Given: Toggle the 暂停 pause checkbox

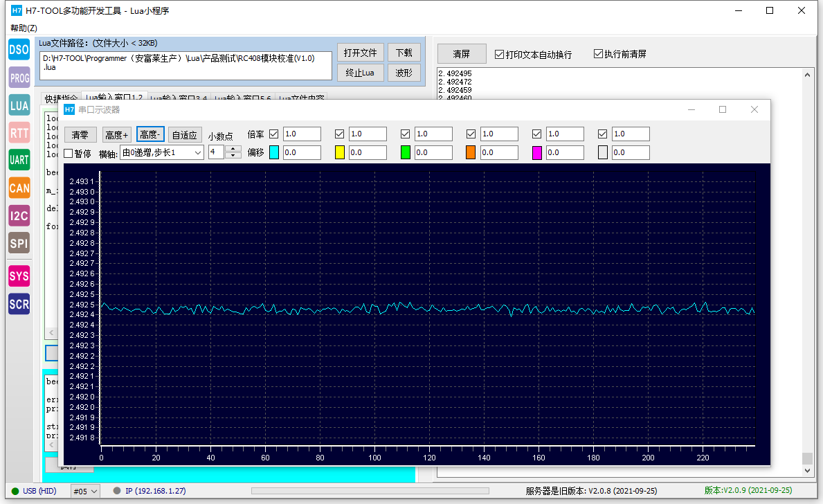Looking at the screenshot, I should tap(69, 153).
